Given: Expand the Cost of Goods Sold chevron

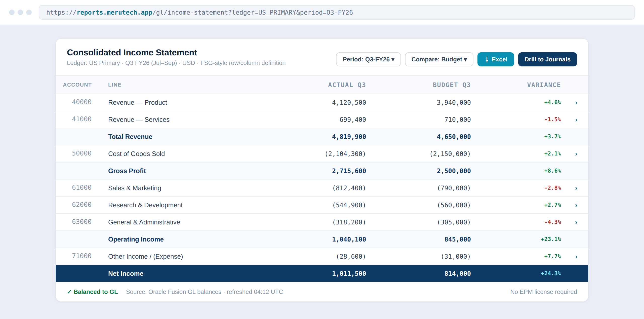Looking at the screenshot, I should 576,154.
